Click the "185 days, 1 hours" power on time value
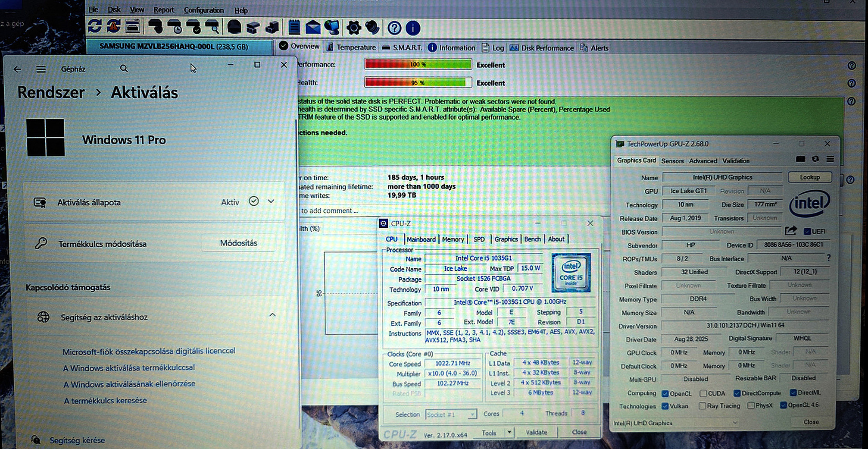Image resolution: width=868 pixels, height=449 pixels. pos(415,177)
